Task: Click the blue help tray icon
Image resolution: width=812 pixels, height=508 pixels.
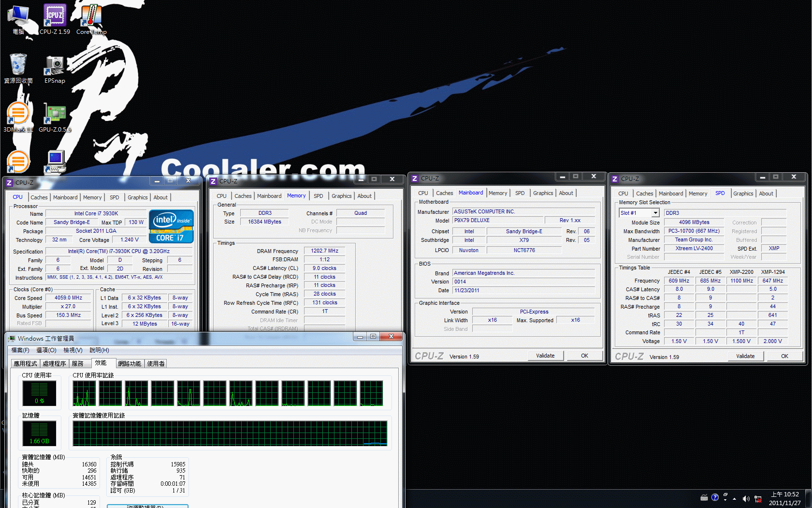Action: pos(715,497)
